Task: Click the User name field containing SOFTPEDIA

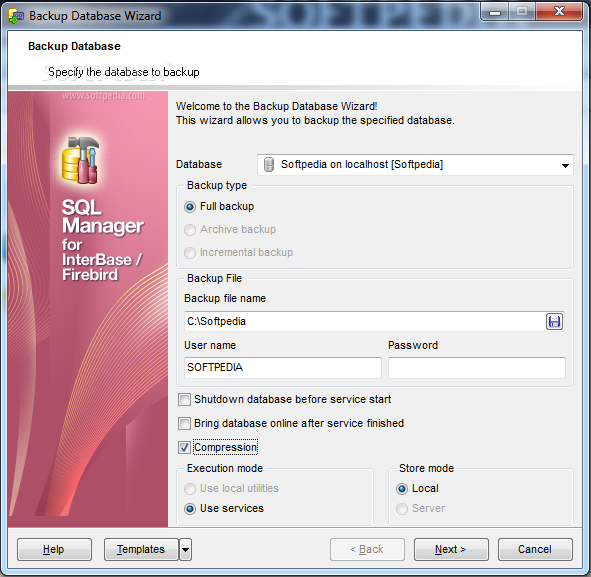Action: coord(283,367)
